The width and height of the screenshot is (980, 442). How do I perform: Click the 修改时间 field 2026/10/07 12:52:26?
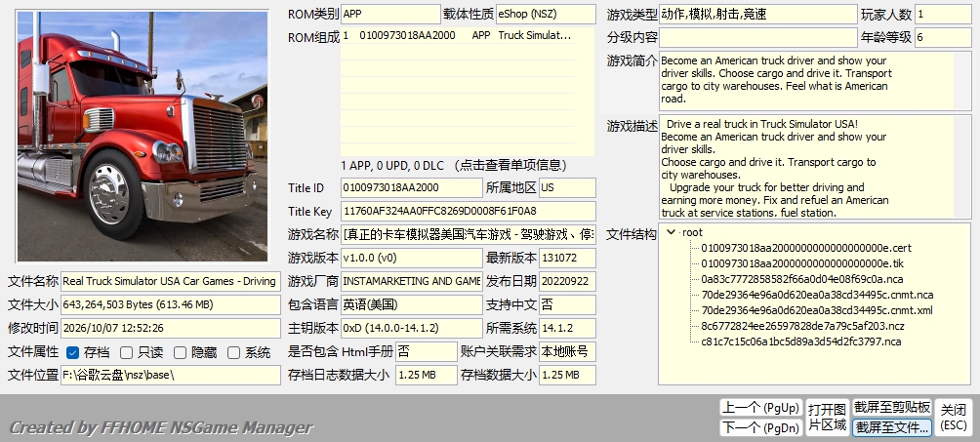[x=171, y=328]
